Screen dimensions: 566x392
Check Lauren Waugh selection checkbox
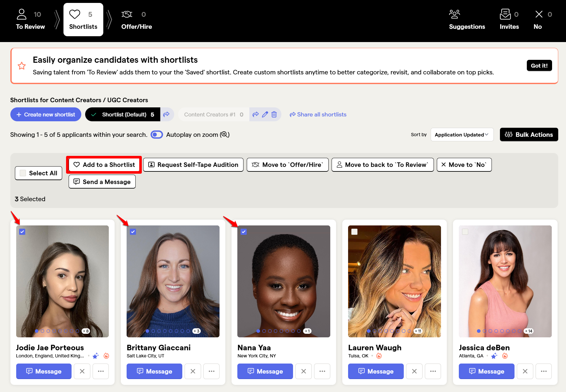tap(354, 232)
